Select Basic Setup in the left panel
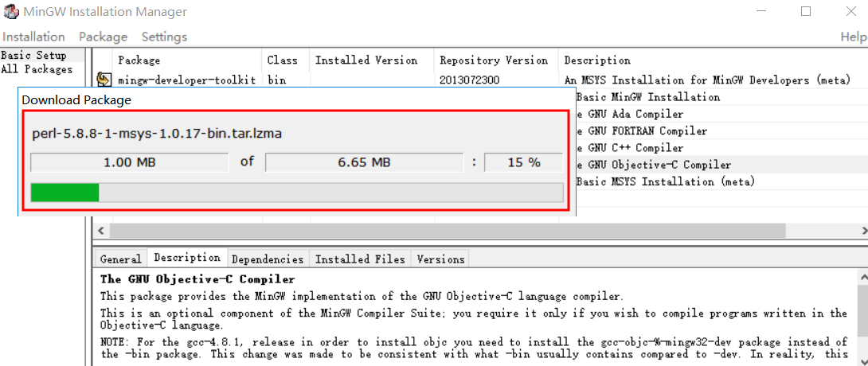868x366 pixels. tap(33, 55)
